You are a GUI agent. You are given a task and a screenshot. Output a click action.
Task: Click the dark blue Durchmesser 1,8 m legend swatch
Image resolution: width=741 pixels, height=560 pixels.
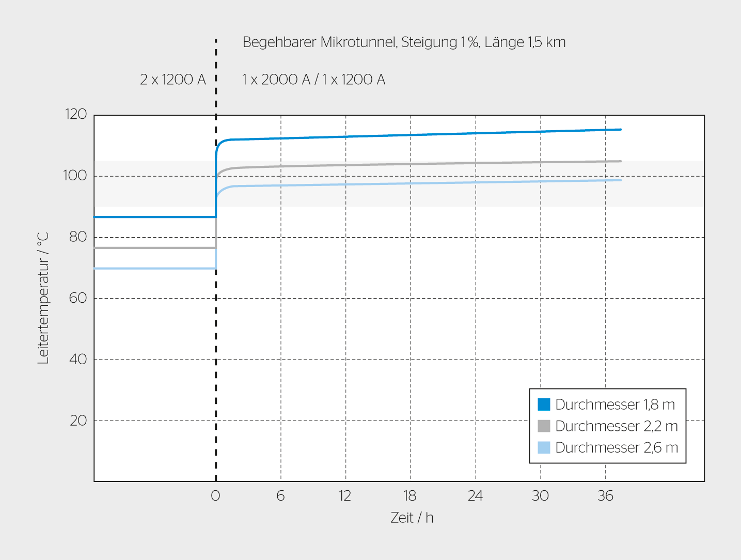[x=544, y=405]
